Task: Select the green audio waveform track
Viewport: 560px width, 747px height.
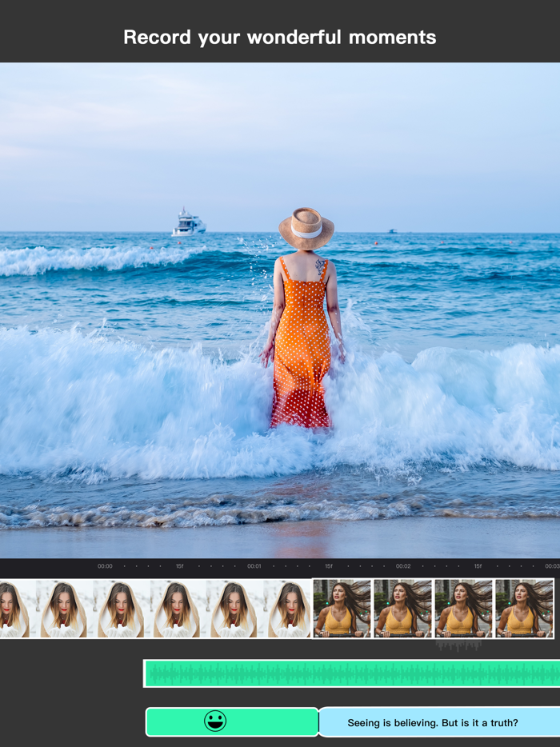Action: (x=352, y=673)
